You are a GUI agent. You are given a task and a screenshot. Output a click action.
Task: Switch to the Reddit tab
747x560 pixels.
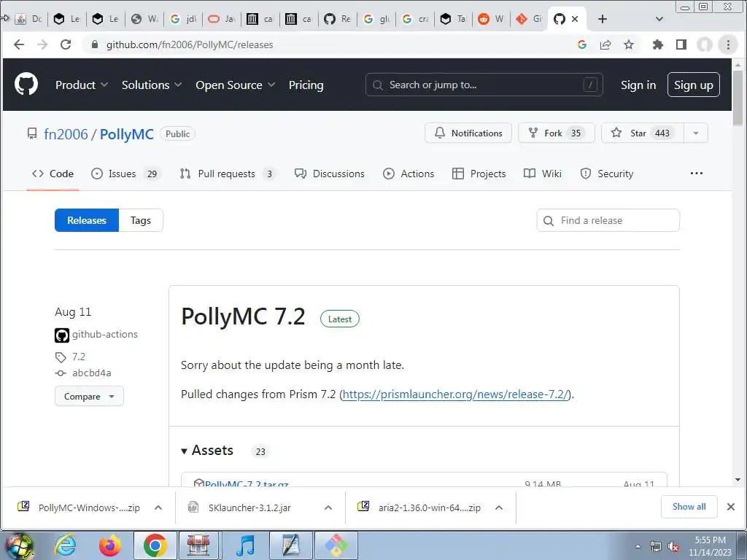coord(491,19)
